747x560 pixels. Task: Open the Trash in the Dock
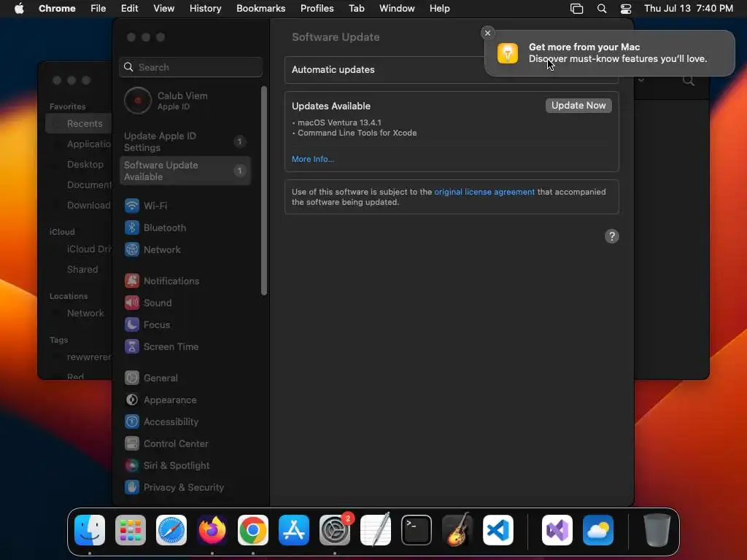point(657,530)
